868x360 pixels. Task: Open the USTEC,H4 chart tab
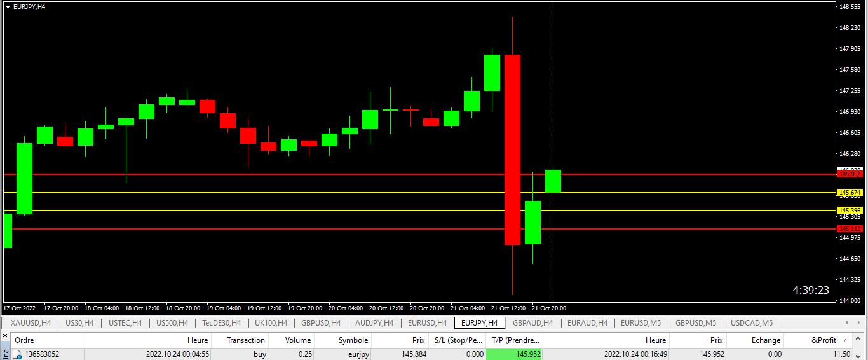pos(125,322)
